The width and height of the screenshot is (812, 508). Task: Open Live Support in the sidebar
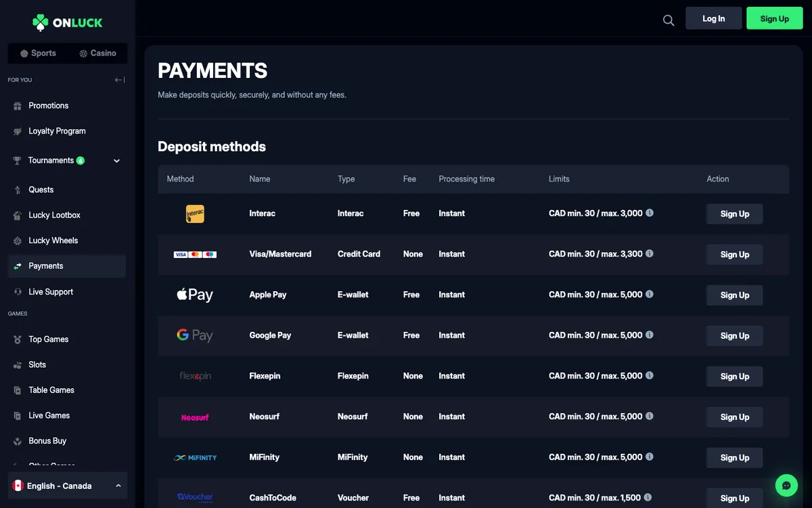[67, 292]
